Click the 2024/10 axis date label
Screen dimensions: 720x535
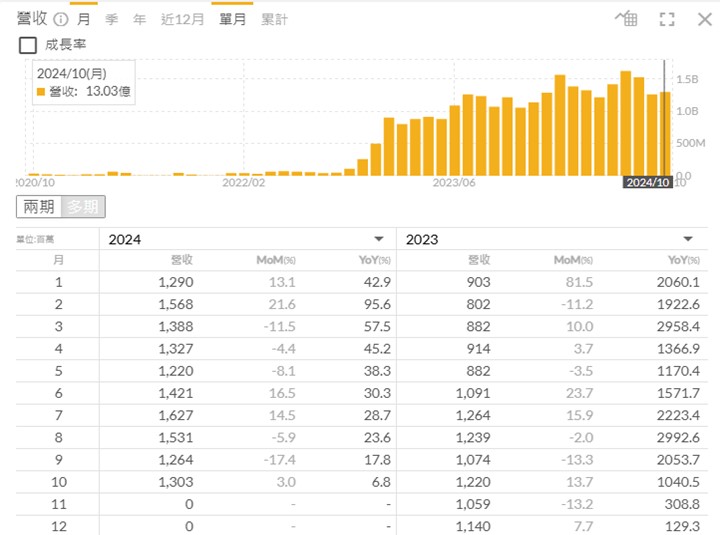point(647,182)
